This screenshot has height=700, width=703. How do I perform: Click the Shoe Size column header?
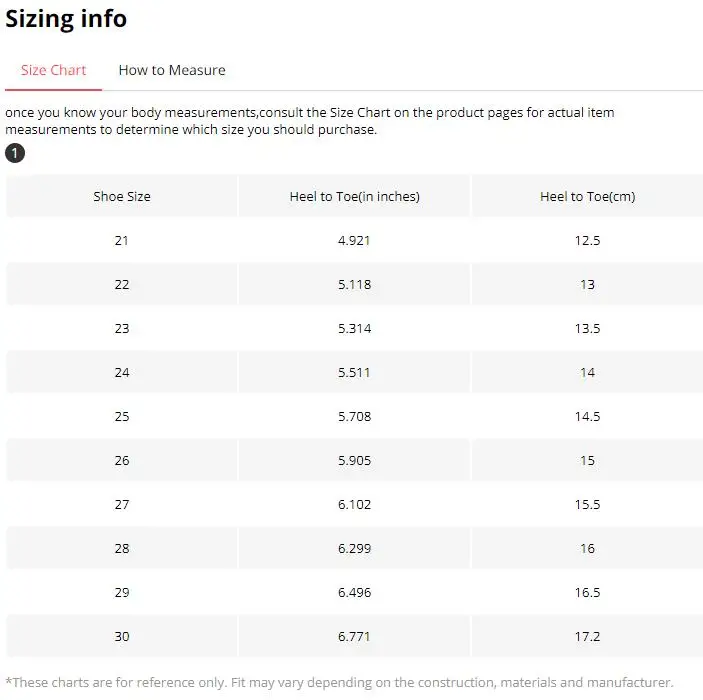(122, 197)
